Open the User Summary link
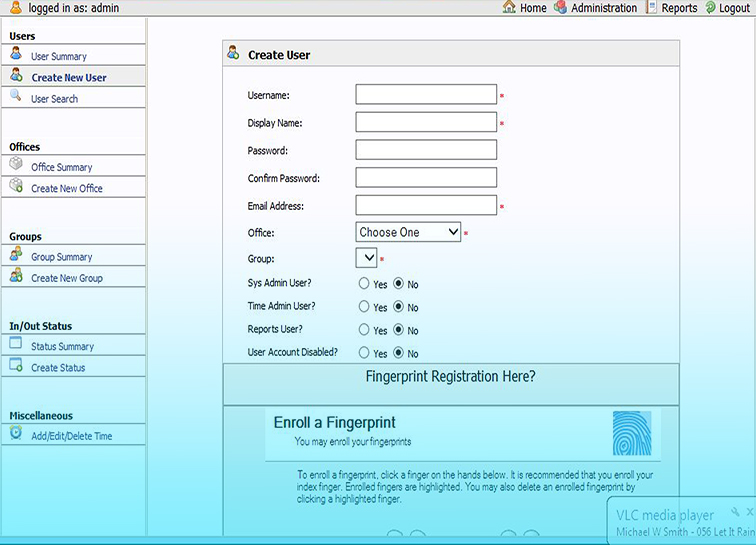Viewport: 756px width, 545px height. click(x=59, y=56)
